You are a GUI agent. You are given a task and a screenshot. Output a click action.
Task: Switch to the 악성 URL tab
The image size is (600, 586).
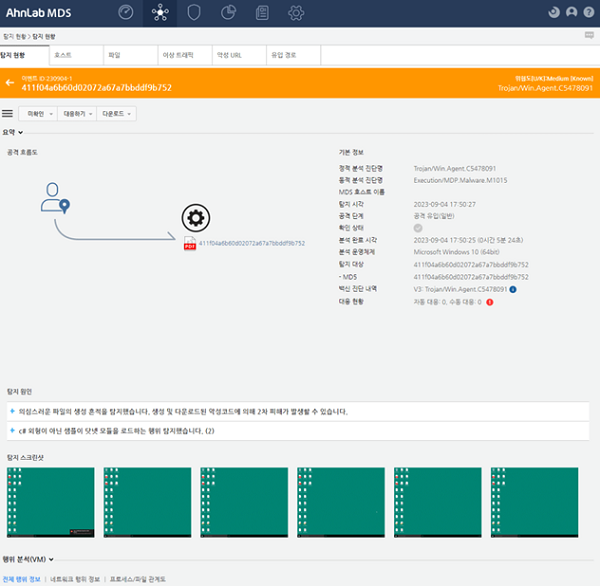coord(239,55)
